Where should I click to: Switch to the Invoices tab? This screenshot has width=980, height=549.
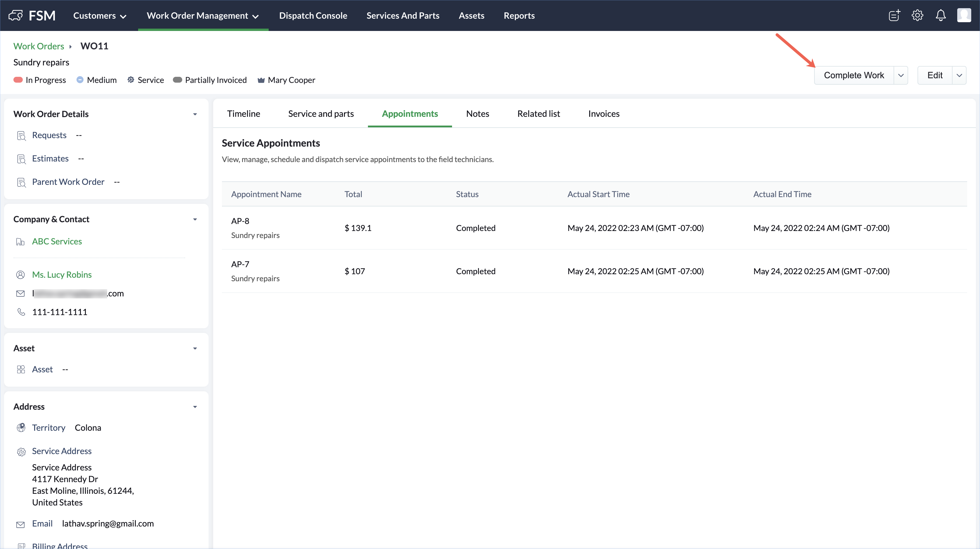coord(603,114)
